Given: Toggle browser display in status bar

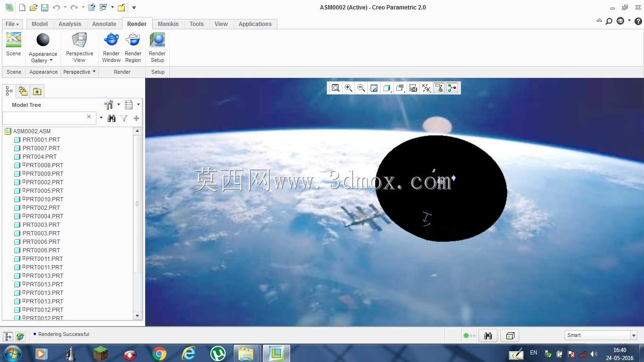Looking at the screenshot, I should tap(20, 336).
